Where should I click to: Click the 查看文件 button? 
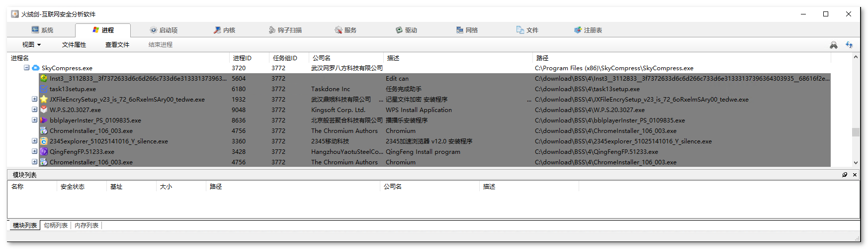click(117, 45)
